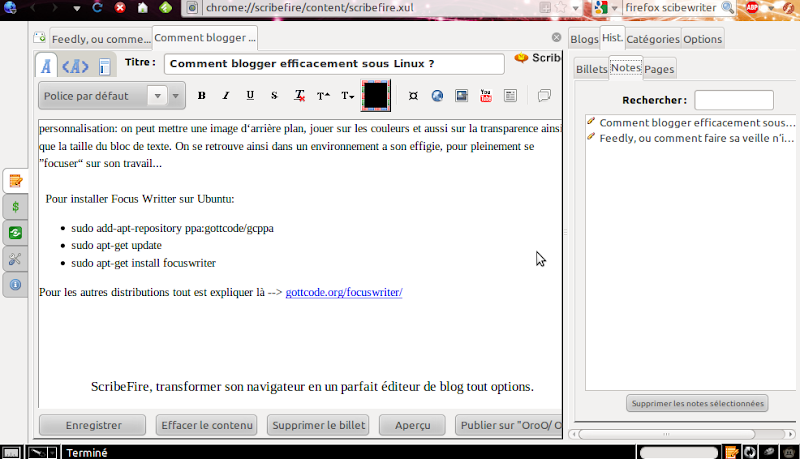Viewport: 800px width, 459px height.
Task: Click the Rechercher search field
Action: 734,100
